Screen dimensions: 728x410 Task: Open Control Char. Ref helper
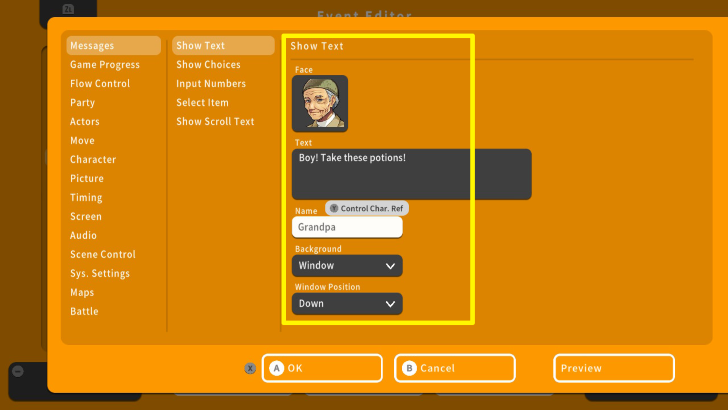(x=367, y=208)
